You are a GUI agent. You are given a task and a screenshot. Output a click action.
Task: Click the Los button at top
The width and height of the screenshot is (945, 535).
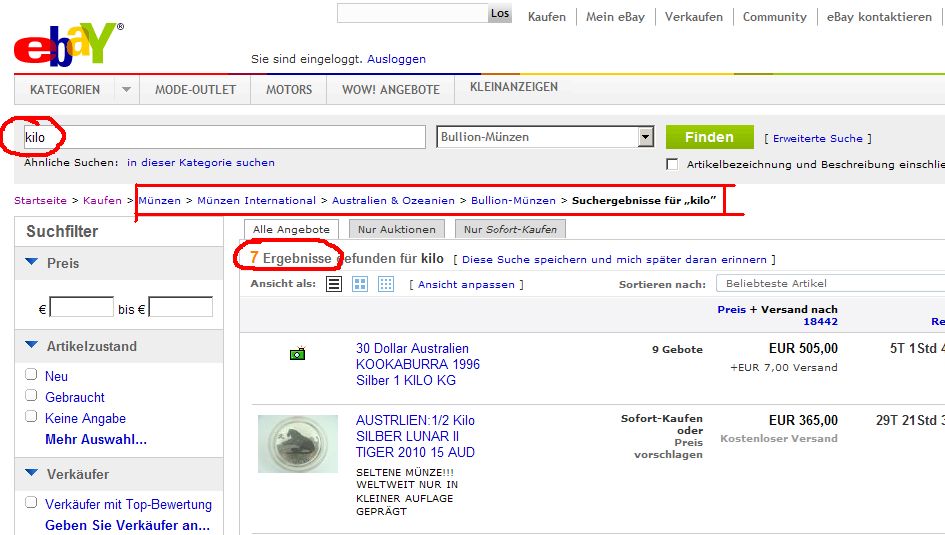[x=500, y=13]
